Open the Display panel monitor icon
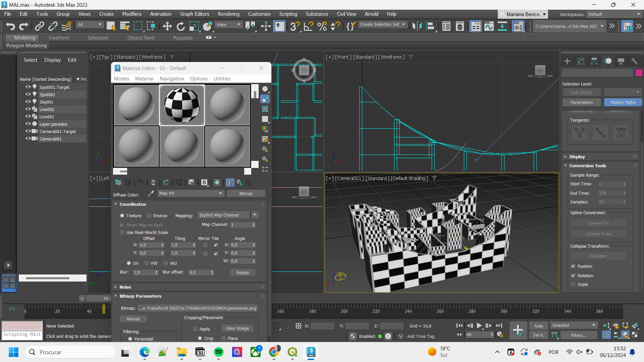Screen dimensions: 644x362 click(621, 61)
